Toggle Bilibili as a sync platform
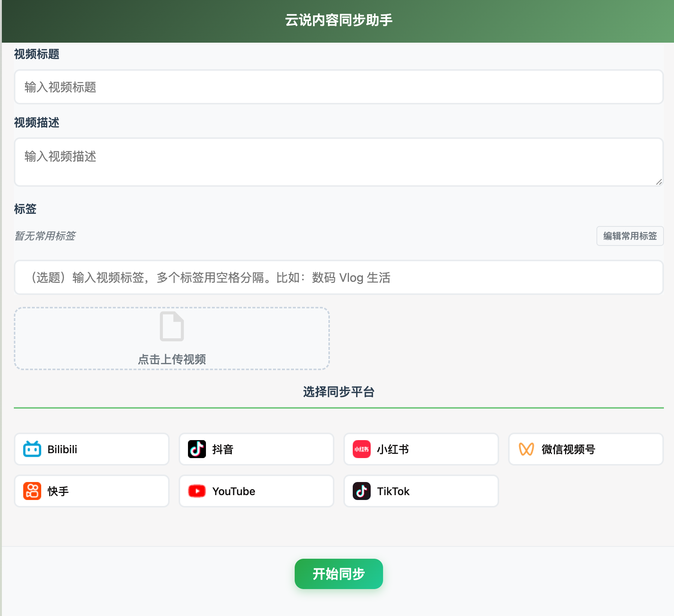 [91, 449]
